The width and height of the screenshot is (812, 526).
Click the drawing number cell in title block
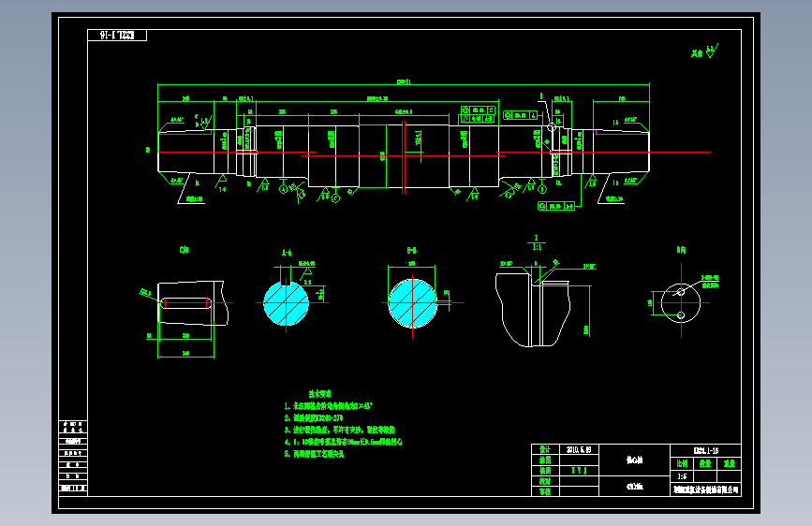[x=706, y=450]
